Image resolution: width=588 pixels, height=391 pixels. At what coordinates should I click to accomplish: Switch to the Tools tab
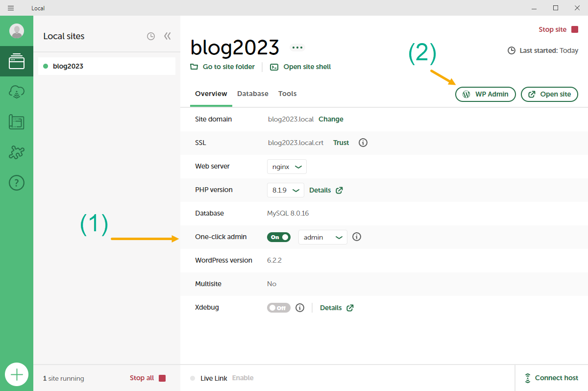287,94
